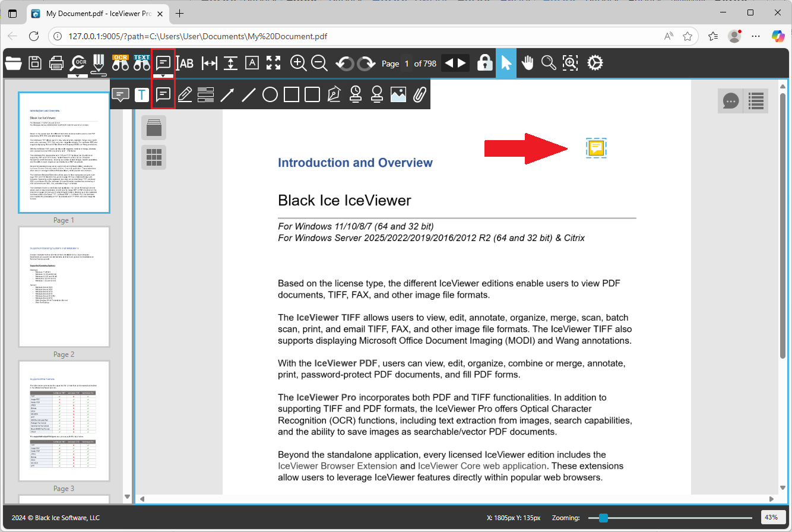792x532 pixels.
Task: Click the TEXT binoculars search icon
Action: pyautogui.click(x=142, y=63)
